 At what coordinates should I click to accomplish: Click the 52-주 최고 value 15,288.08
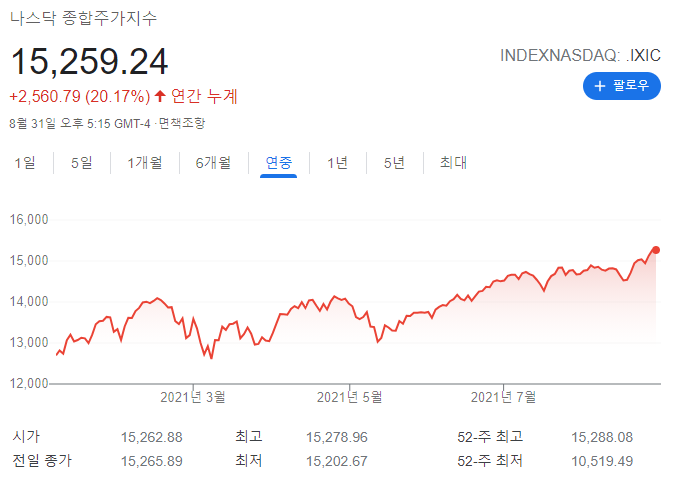coord(602,437)
